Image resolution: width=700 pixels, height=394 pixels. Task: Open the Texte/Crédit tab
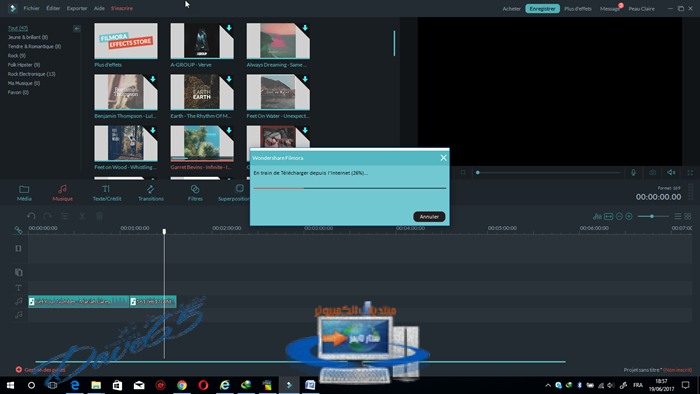(x=107, y=193)
